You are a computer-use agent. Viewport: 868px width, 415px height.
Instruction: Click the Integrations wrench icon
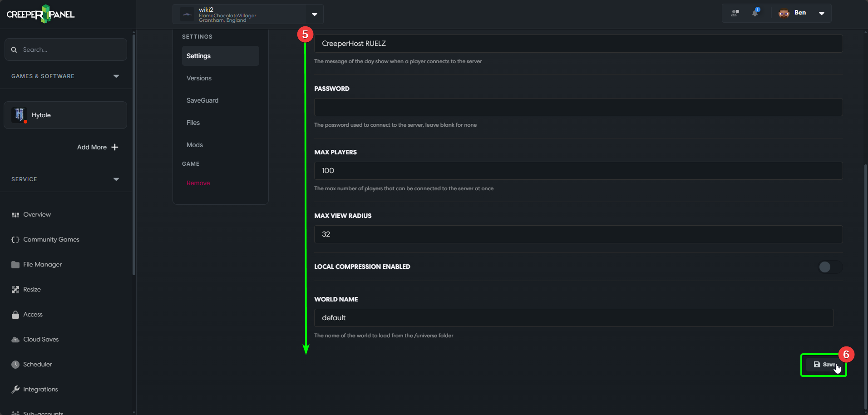[15, 389]
